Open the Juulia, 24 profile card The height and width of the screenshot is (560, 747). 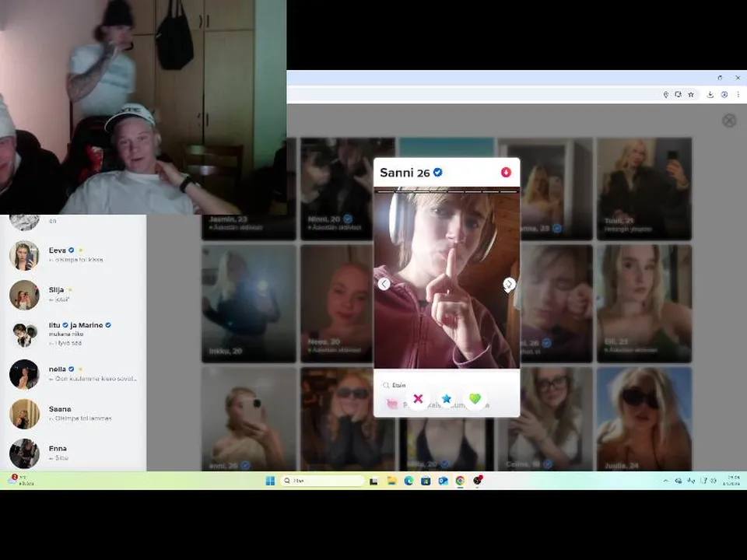click(x=644, y=418)
